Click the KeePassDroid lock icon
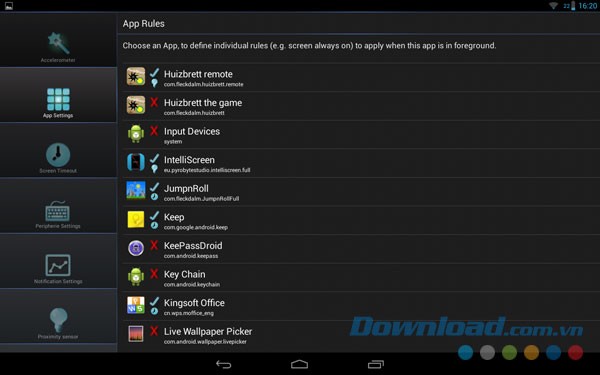The height and width of the screenshot is (375, 600). pos(136,248)
